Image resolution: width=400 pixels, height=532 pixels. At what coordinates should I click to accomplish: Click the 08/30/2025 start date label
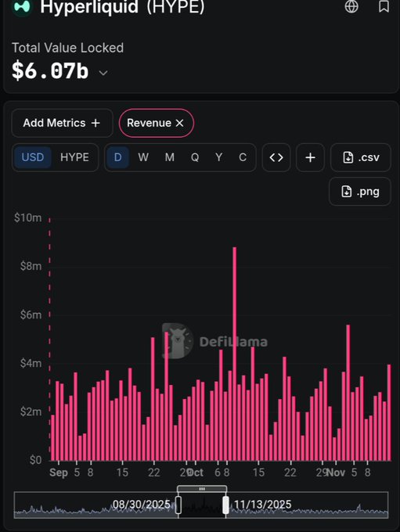tap(141, 504)
